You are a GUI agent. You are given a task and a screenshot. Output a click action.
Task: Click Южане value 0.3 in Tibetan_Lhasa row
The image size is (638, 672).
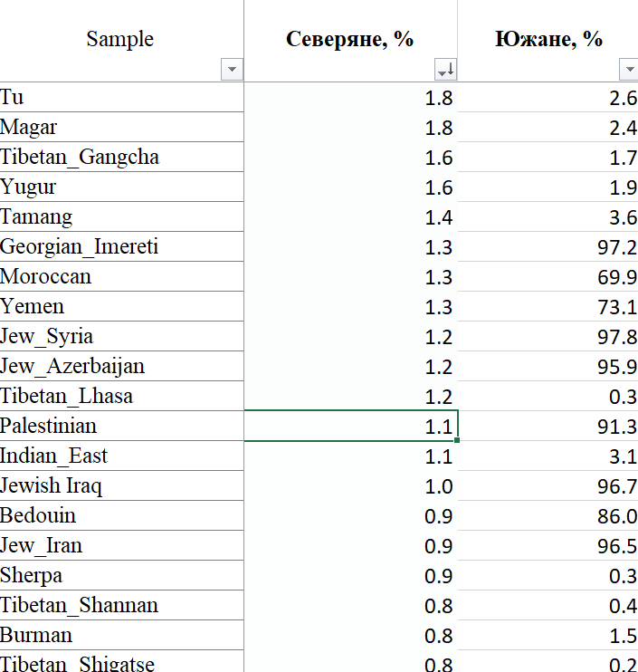pyautogui.click(x=548, y=396)
